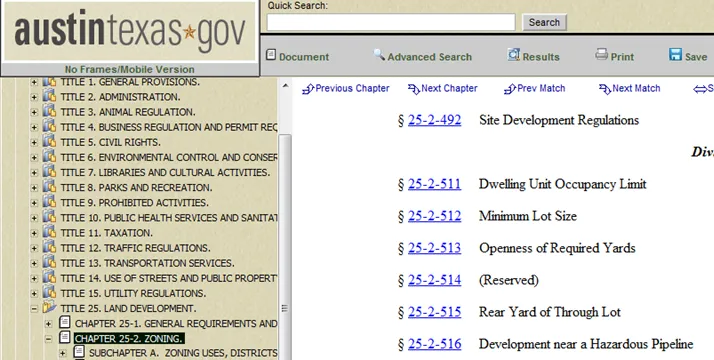Click the Chapter 25-2 Zoning document icon
The height and width of the screenshot is (360, 714).
coord(65,338)
